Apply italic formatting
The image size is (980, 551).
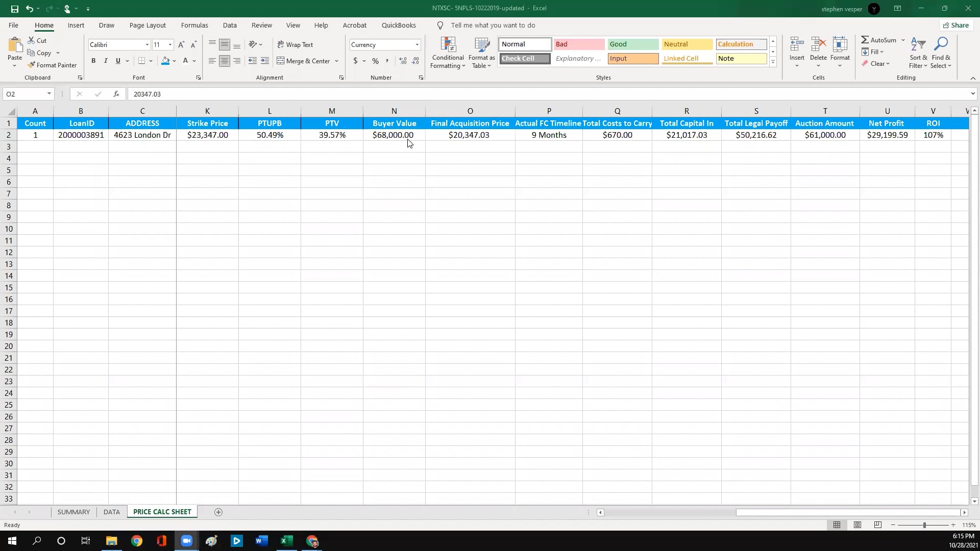106,61
